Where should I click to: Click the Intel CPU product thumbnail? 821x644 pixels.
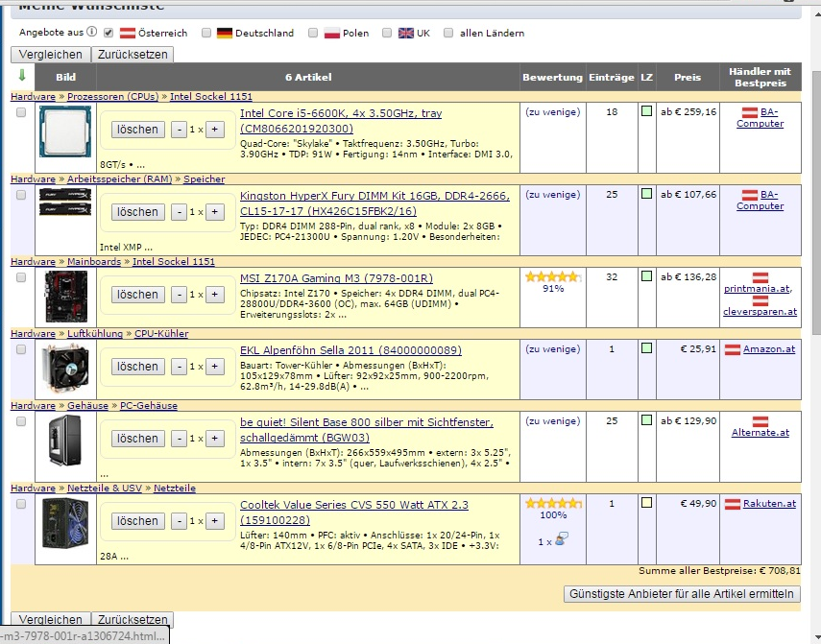click(65, 131)
